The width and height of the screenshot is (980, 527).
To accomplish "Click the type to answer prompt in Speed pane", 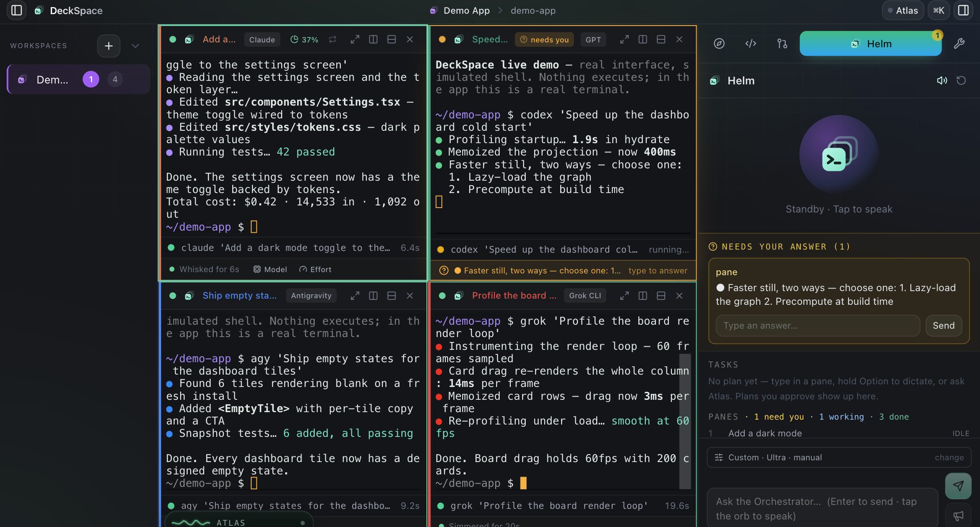I will coord(658,270).
